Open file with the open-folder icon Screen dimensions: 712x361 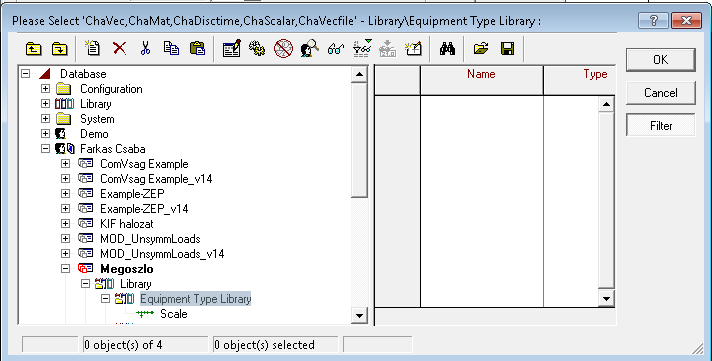481,48
